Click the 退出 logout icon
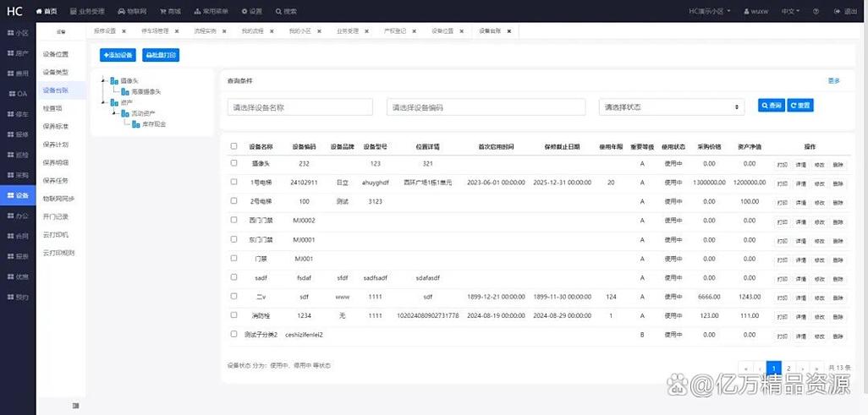 coord(836,11)
